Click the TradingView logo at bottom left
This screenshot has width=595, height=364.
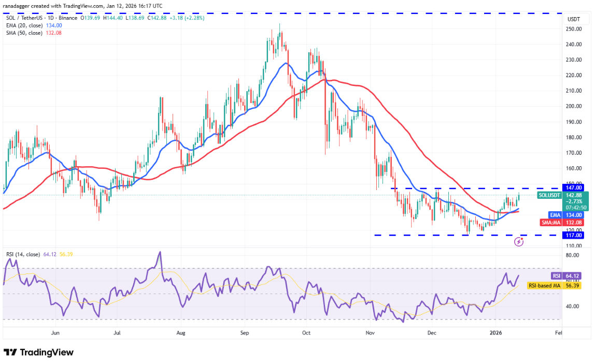pos(39,353)
